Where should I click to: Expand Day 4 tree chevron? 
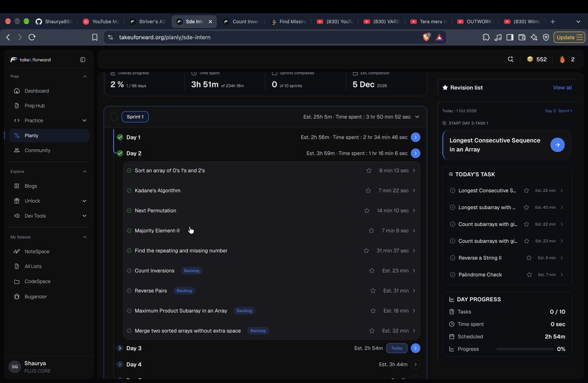[x=120, y=364]
